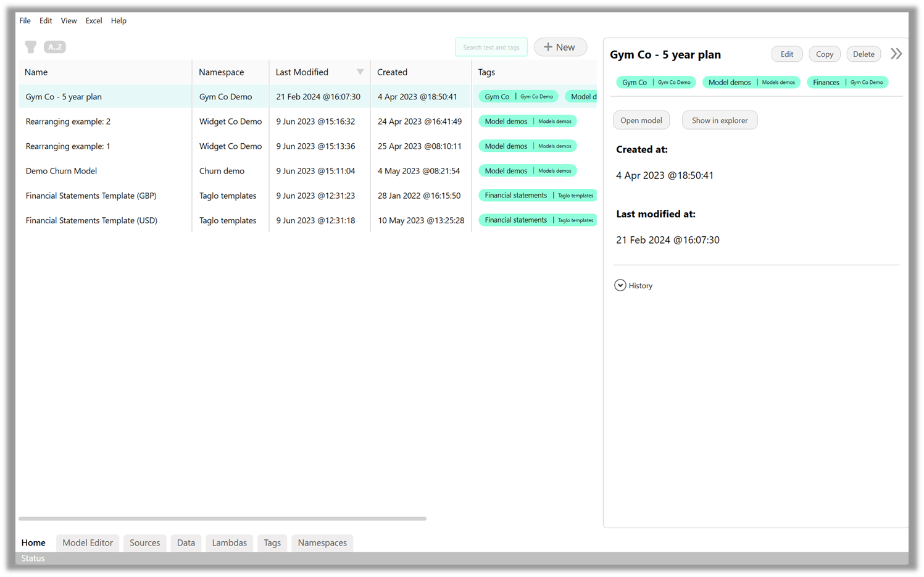Click the Last Modified sort arrow
This screenshot has height=577, width=924.
click(x=360, y=72)
